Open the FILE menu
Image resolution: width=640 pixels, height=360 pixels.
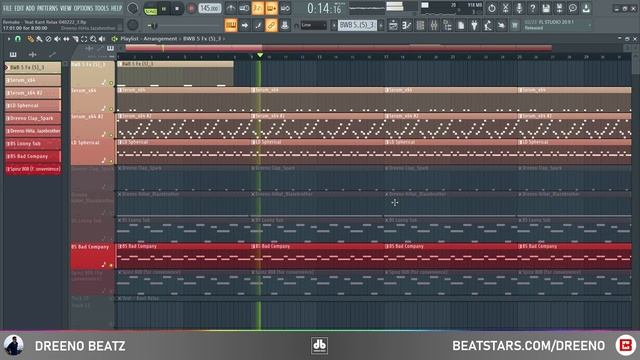coord(7,8)
